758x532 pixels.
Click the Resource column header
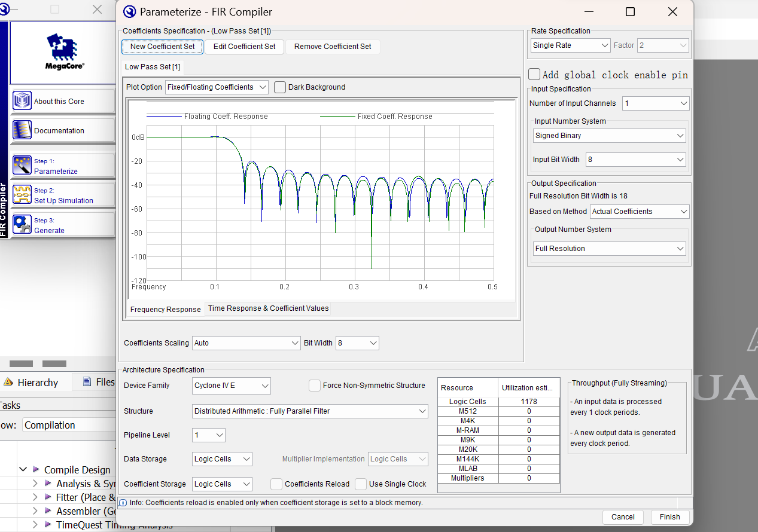[468, 388]
